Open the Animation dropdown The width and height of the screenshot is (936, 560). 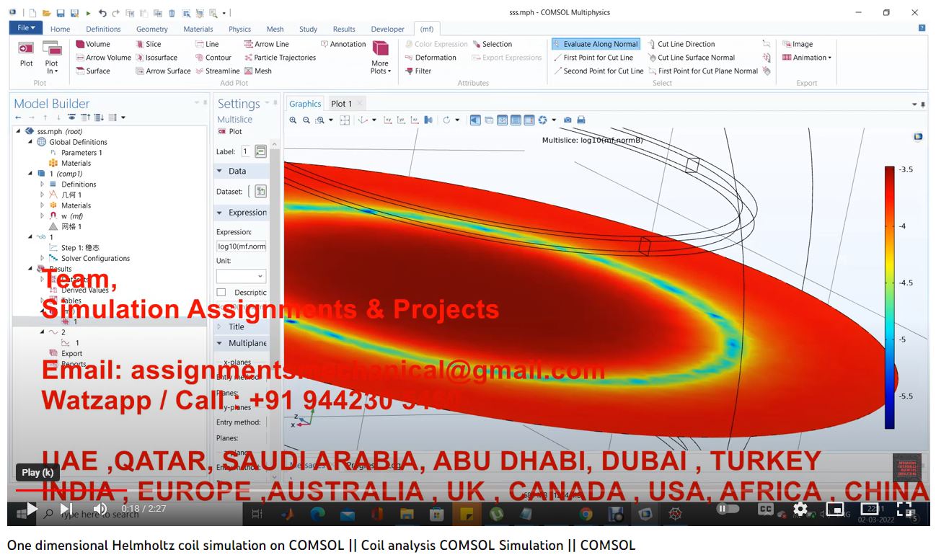click(806, 58)
